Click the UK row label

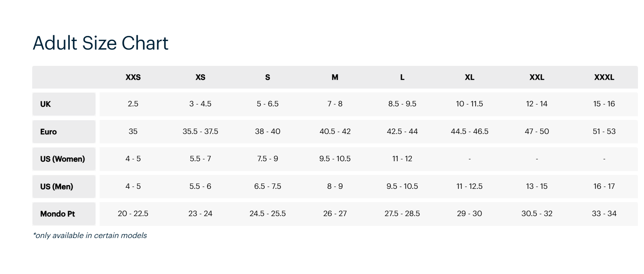tap(45, 104)
